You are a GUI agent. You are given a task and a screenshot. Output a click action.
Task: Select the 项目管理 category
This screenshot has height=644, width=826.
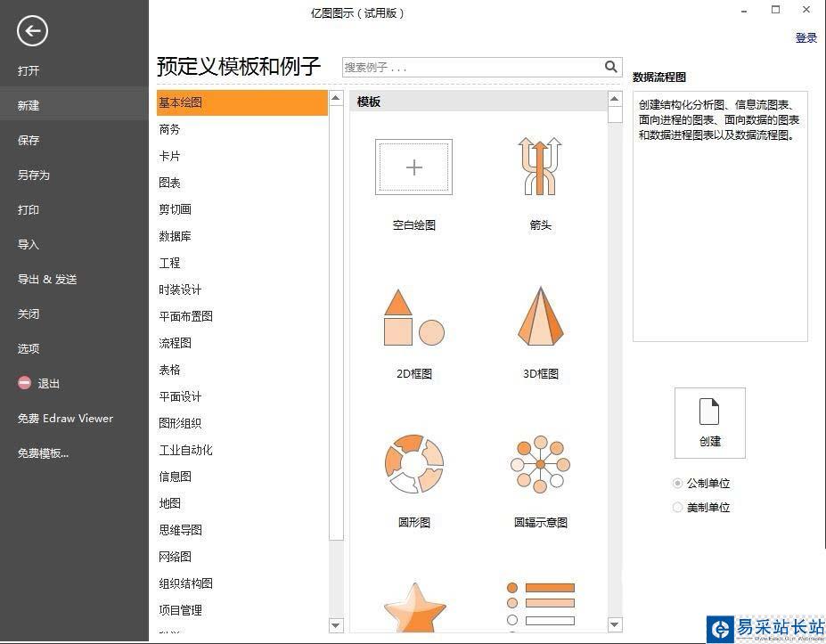pyautogui.click(x=180, y=610)
